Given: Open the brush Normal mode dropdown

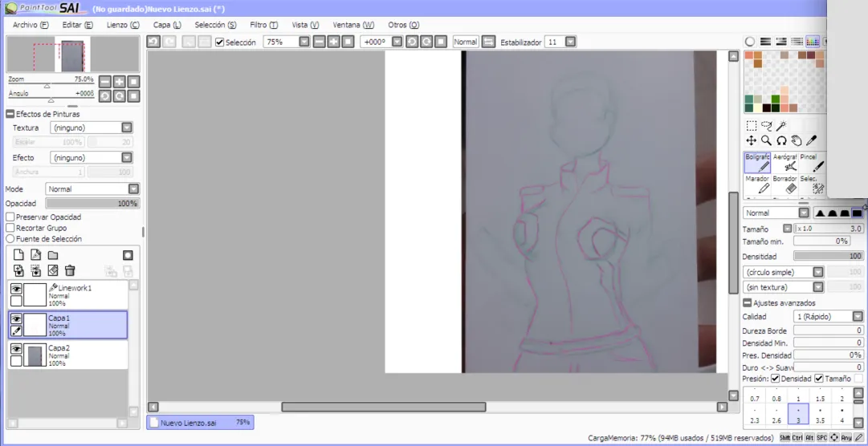Looking at the screenshot, I should (803, 213).
